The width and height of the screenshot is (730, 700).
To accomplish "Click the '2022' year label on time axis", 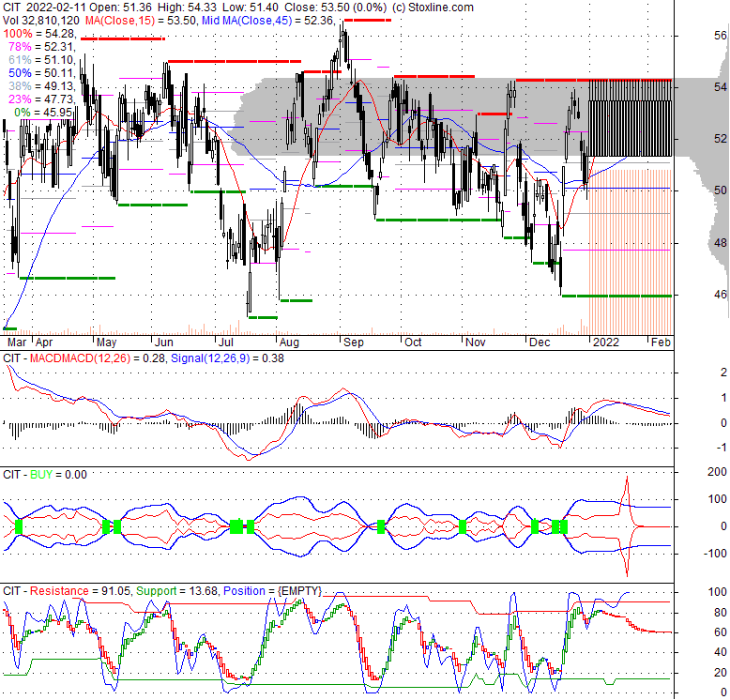I will point(606,342).
